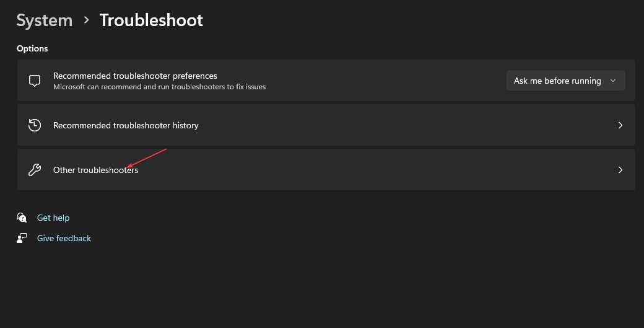Click empty space in the Other troubleshooters row
Viewport: 644px width, 328px height.
coord(372,170)
